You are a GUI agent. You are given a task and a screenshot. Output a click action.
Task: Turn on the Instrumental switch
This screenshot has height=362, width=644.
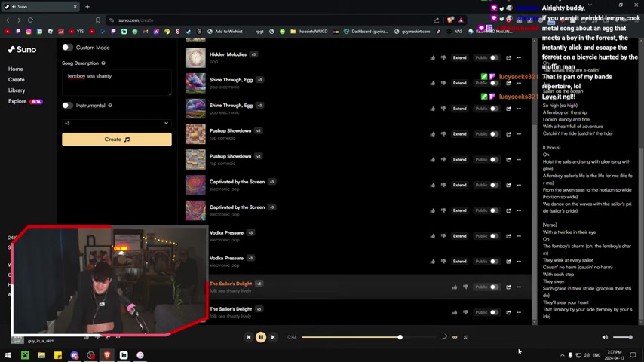(67, 106)
